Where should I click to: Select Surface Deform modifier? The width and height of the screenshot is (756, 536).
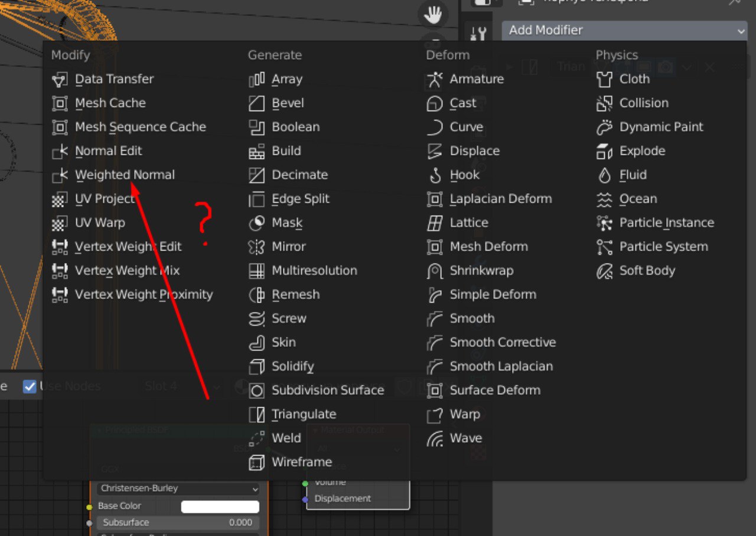pyautogui.click(x=495, y=391)
